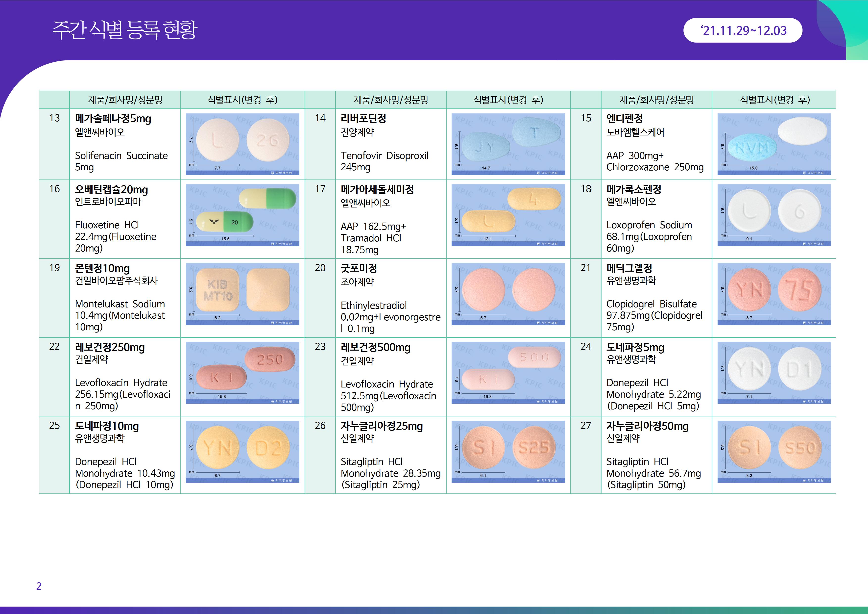Click the 오베틴캡슐20mg green capsule image

tap(242, 214)
